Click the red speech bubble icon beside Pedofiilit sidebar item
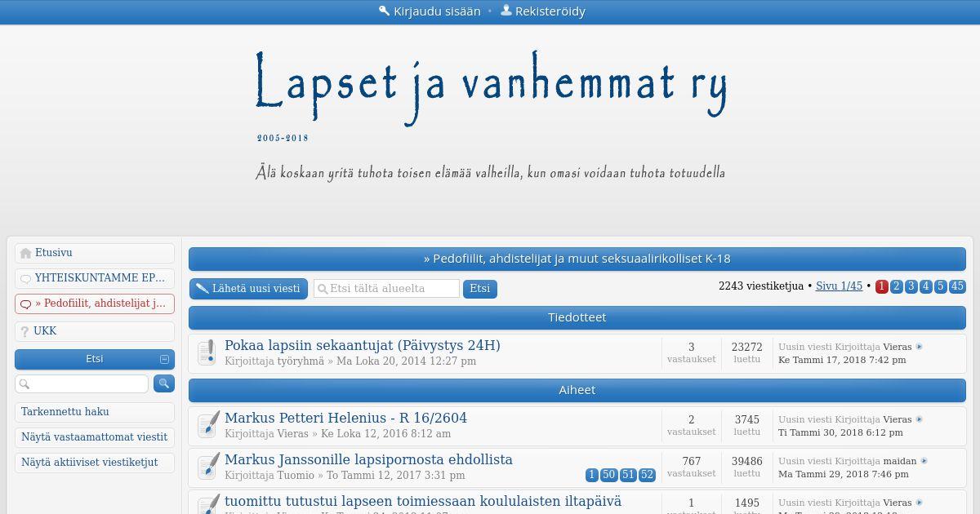Image resolution: width=980 pixels, height=514 pixels. [x=25, y=304]
